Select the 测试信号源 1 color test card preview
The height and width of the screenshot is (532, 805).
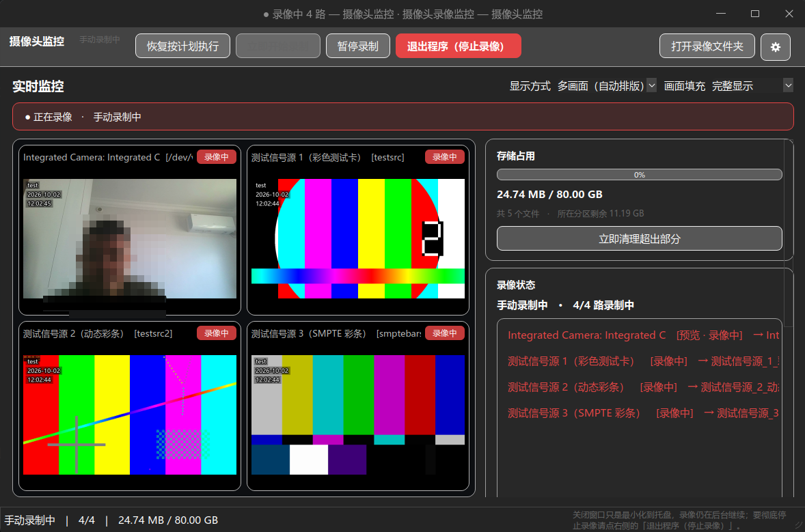(358, 238)
